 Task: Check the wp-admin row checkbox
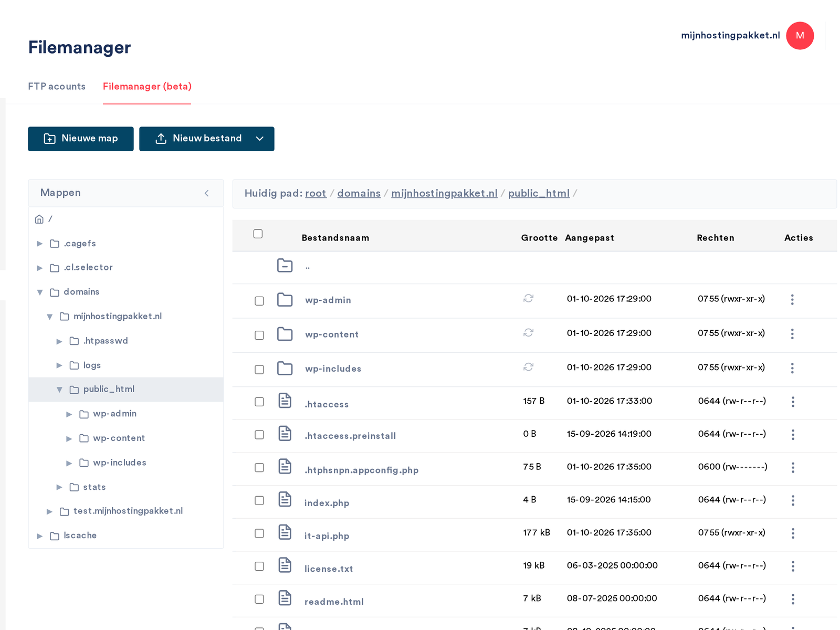(259, 301)
